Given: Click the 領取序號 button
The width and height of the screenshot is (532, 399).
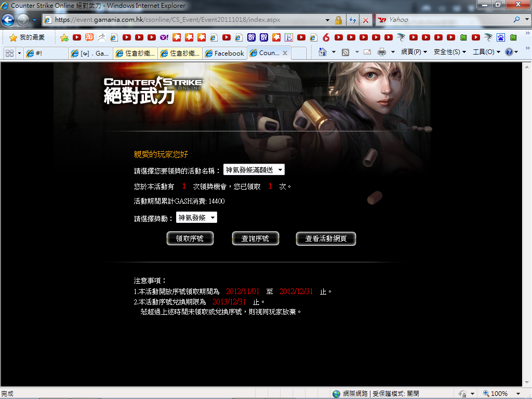Looking at the screenshot, I should point(190,238).
